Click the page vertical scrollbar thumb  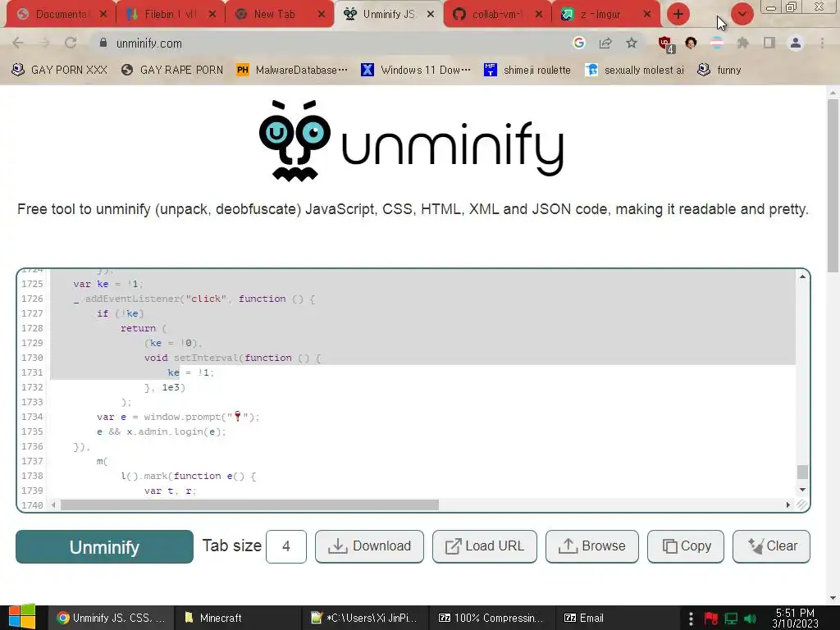(x=833, y=185)
